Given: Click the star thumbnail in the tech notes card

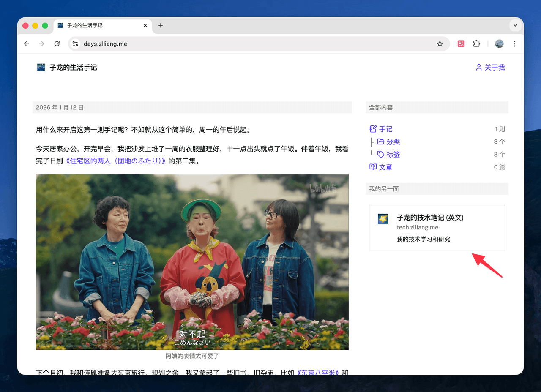Looking at the screenshot, I should [x=383, y=219].
